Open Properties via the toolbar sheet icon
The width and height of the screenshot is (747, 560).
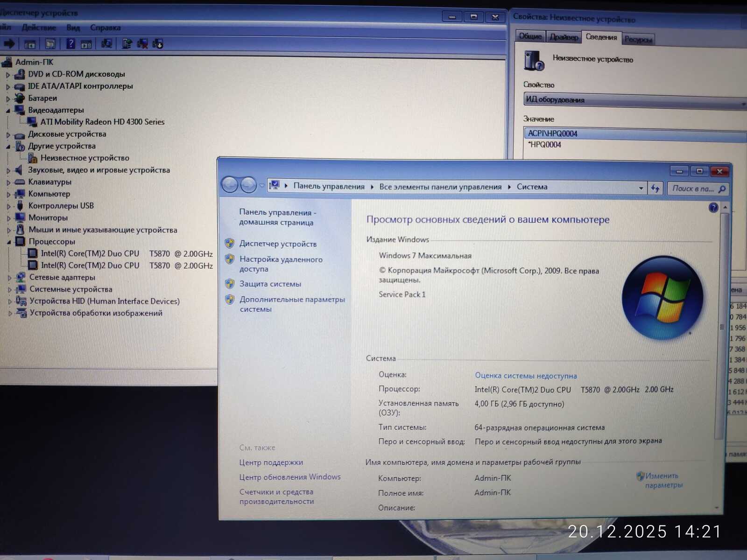(50, 44)
